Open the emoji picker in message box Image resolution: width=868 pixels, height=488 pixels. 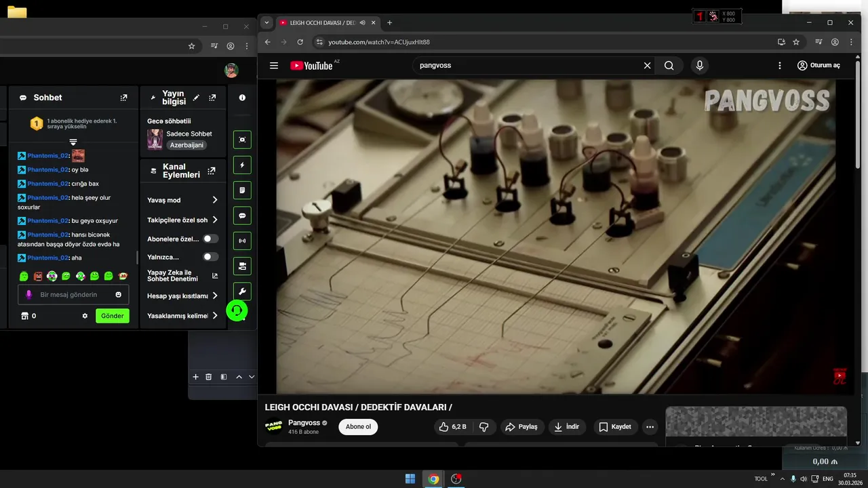[x=119, y=295]
